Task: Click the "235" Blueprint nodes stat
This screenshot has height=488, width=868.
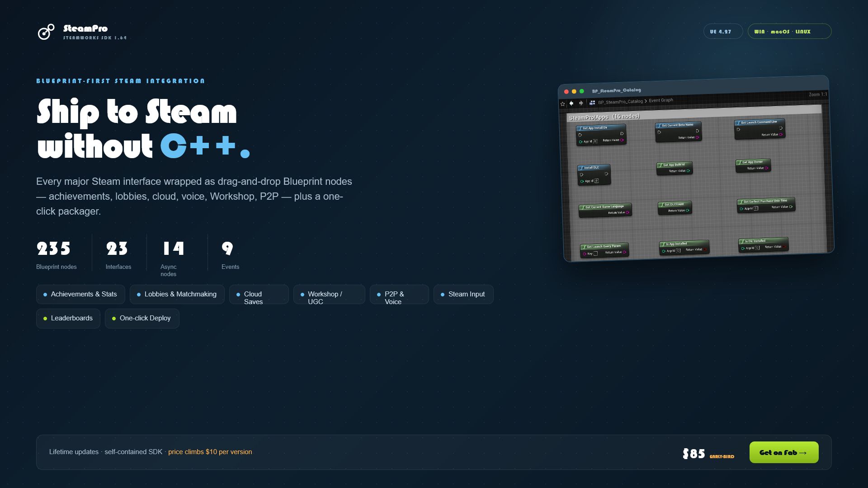Action: [53, 248]
